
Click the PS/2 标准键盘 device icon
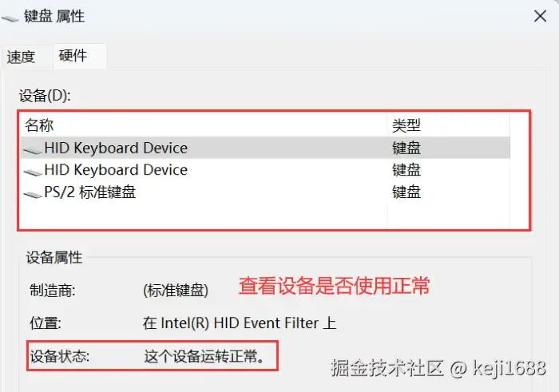32,193
